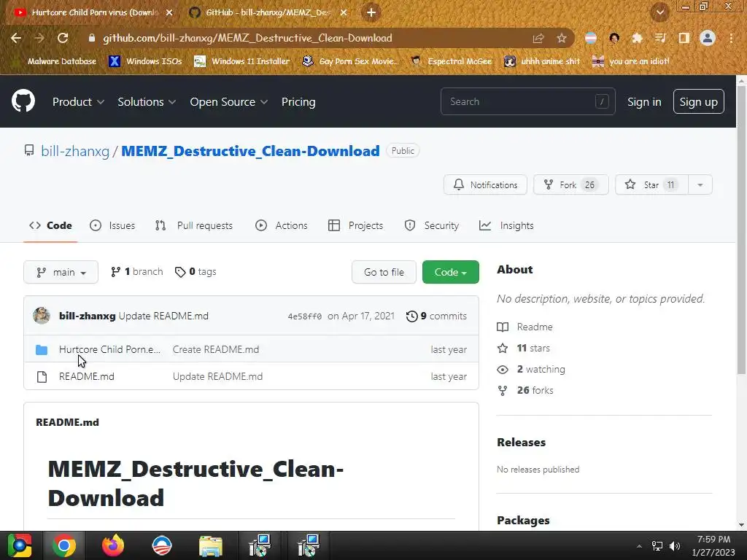747x560 pixels.
Task: Open the bill-zhanxg owner link
Action: pos(75,152)
